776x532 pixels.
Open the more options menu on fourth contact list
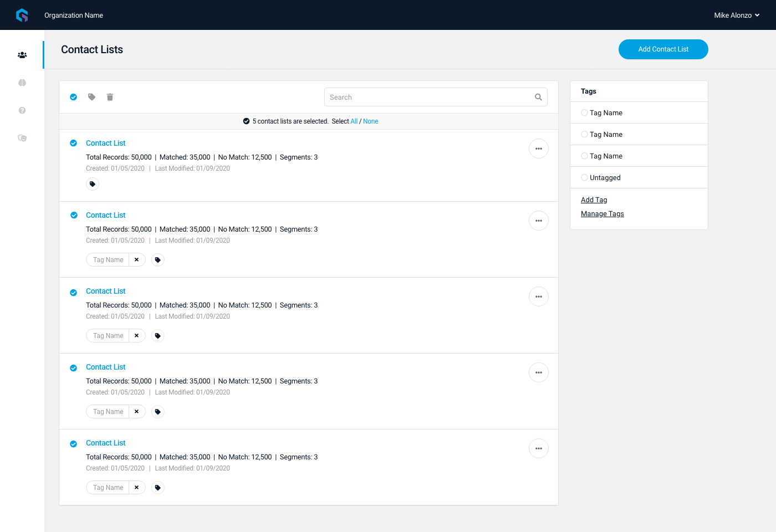pos(539,372)
